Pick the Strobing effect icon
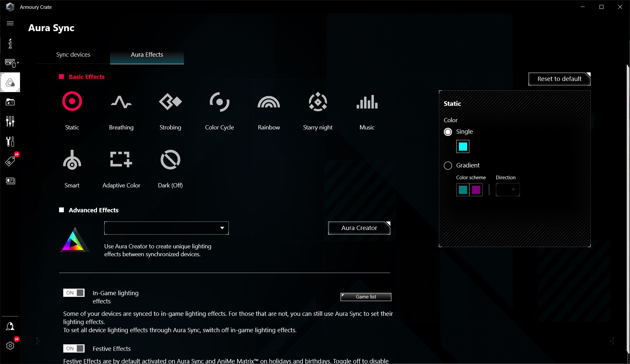This screenshot has width=630, height=364. [x=170, y=102]
